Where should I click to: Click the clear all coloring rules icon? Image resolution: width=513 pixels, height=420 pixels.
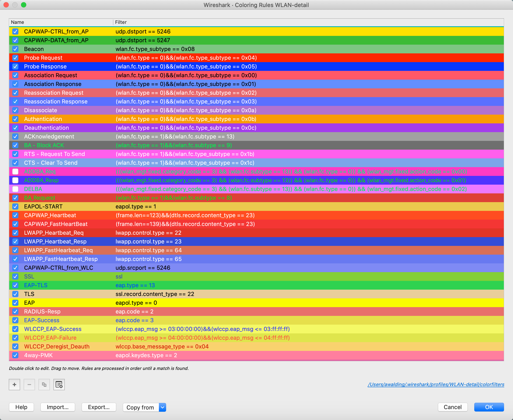pos(59,384)
